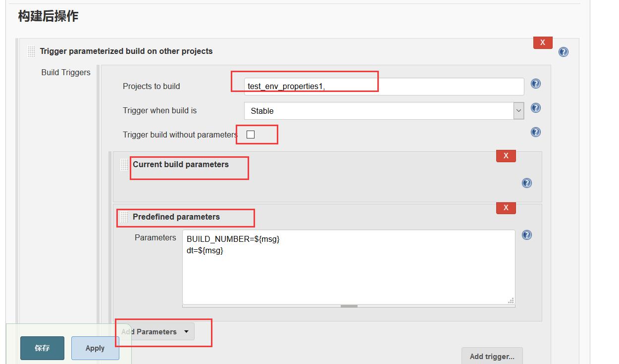619x364 pixels.
Task: Remove the Trigger parameterized build action
Action: [542, 43]
